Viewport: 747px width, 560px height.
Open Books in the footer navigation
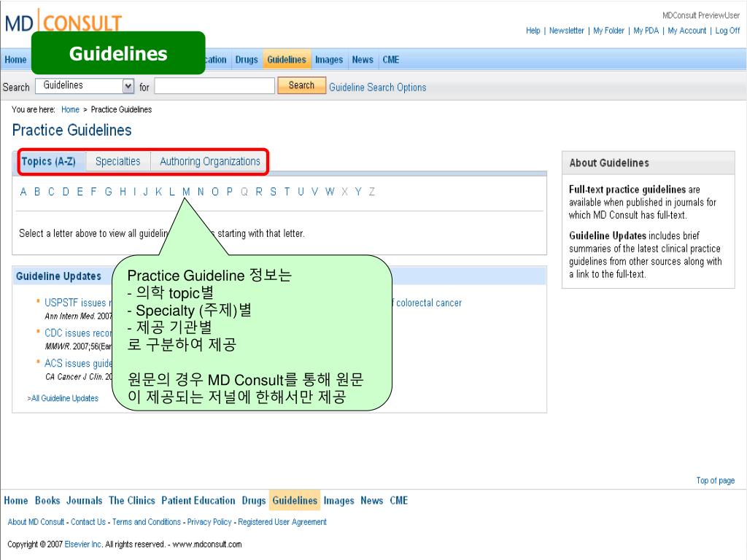point(47,500)
